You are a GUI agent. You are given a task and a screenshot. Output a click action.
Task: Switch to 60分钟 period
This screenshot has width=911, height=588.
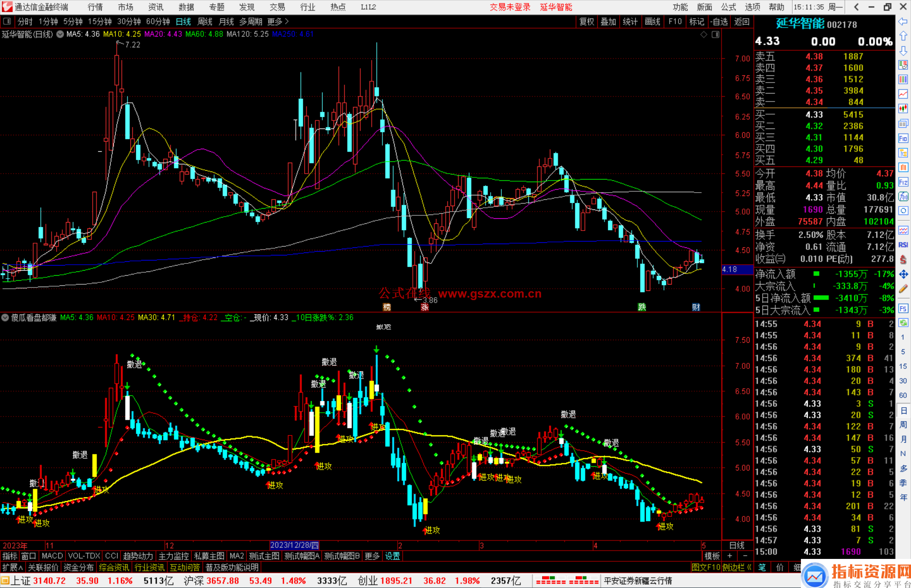tap(158, 21)
